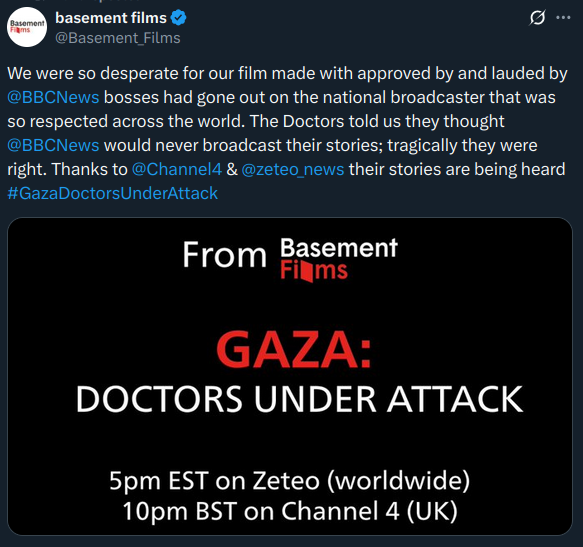Click the blue verified badge
Viewport: 583px width, 547px height.
coord(178,18)
